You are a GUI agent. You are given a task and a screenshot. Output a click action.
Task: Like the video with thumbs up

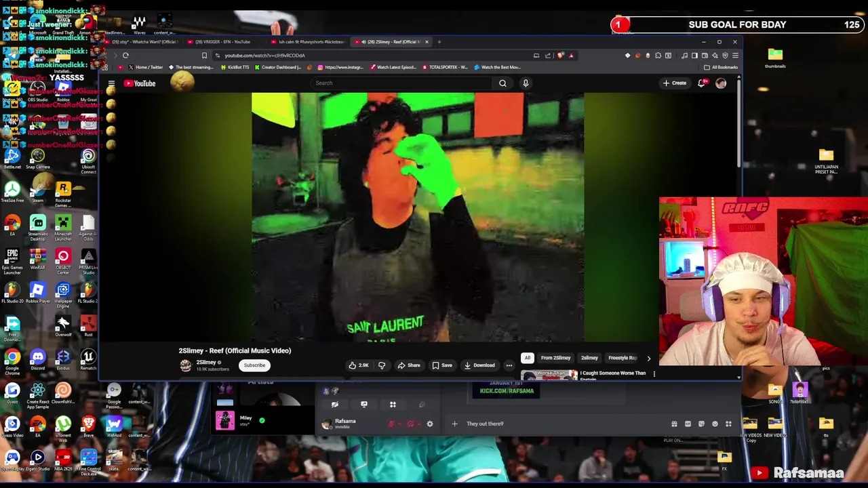click(358, 365)
